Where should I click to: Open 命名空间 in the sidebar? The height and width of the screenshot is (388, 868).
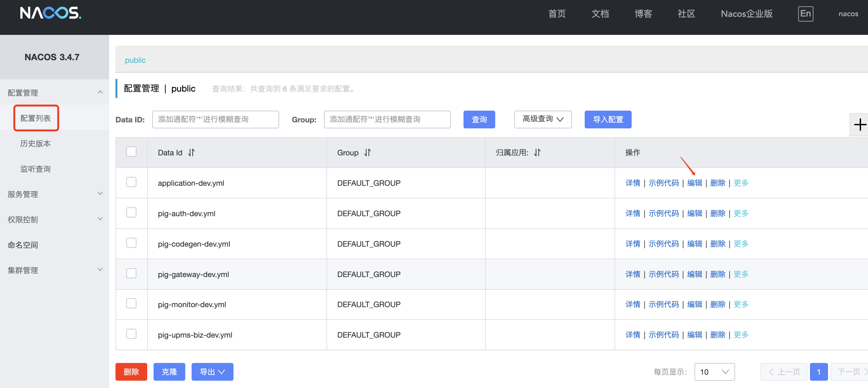pos(23,245)
